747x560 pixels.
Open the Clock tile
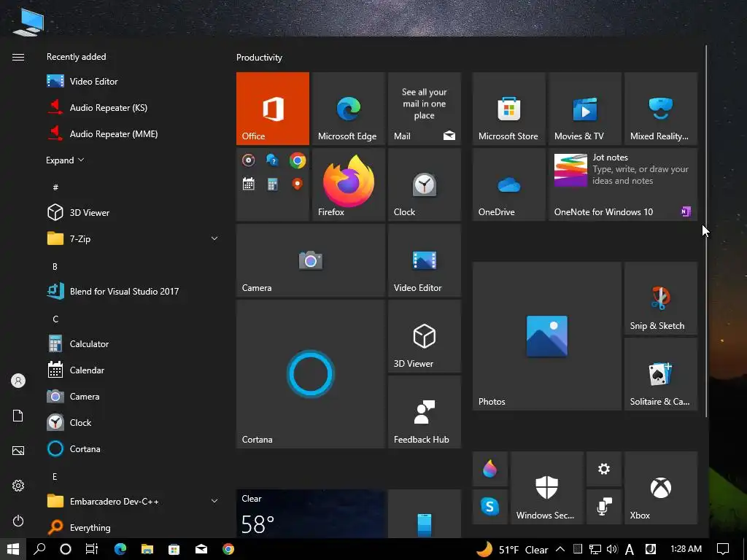(425, 184)
